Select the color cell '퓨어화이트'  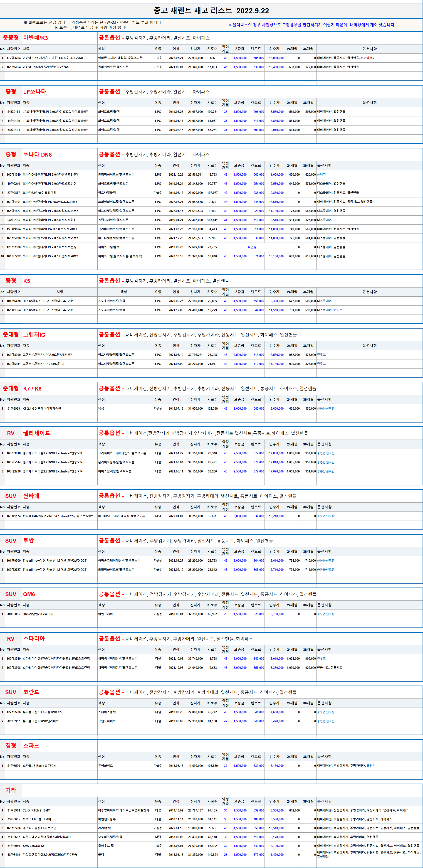pos(106,766)
